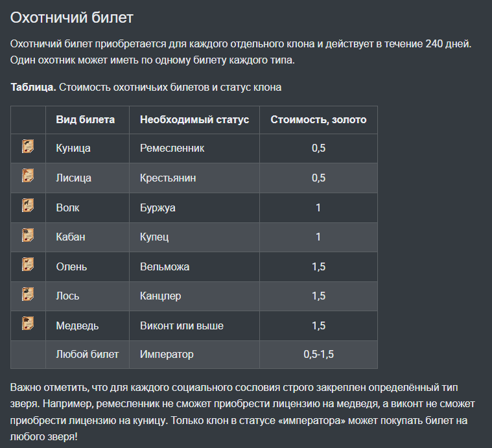Click the Вид билета column header

pos(86,119)
